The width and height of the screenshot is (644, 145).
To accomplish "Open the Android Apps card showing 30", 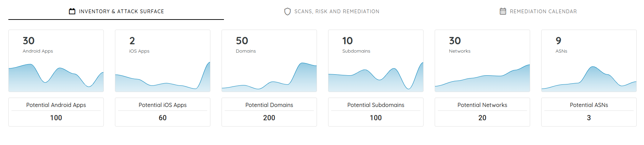I will tap(56, 61).
